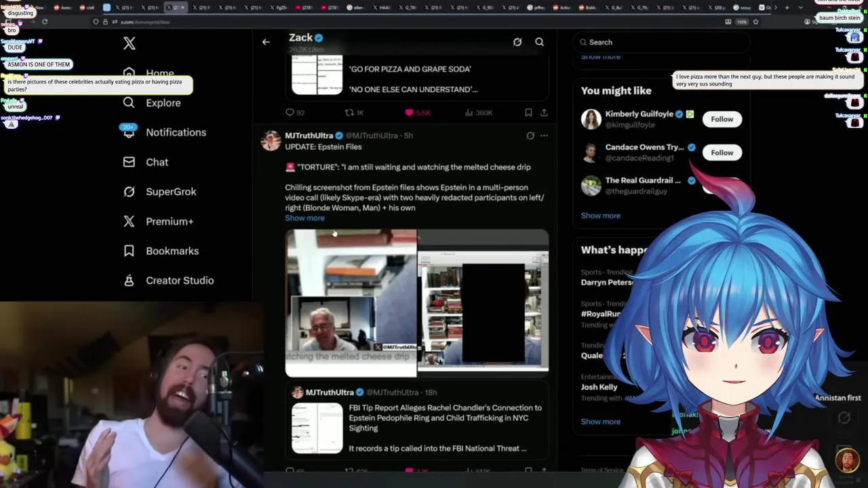This screenshot has height=488, width=868.
Task: Open Candace Owens profile name
Action: 645,147
